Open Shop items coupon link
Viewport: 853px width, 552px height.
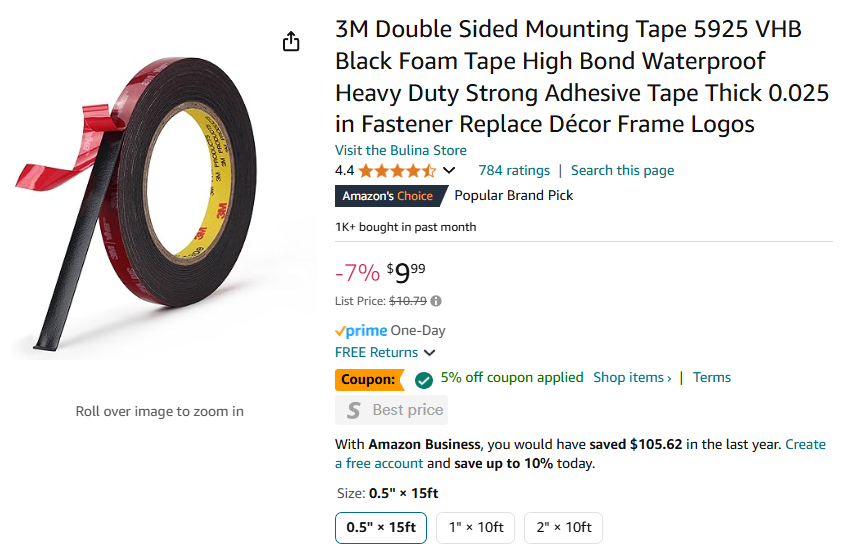(x=632, y=377)
